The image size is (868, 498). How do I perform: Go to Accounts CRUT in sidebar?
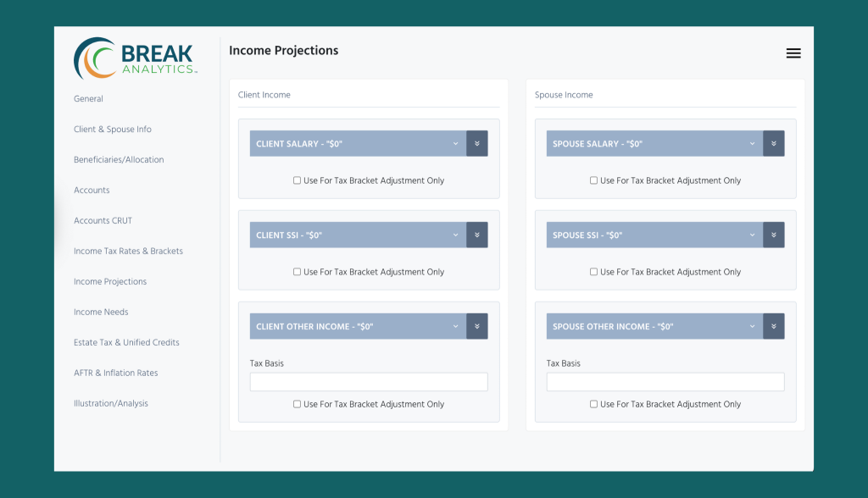click(103, 220)
